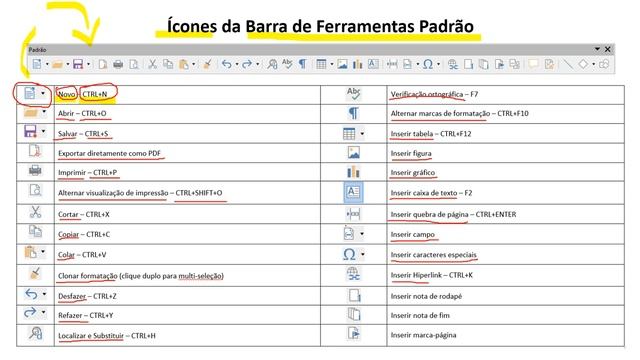Open Paste dropdown arrow in the Padrão toolbar
Viewport: 640px width, 360px height.
click(193, 64)
